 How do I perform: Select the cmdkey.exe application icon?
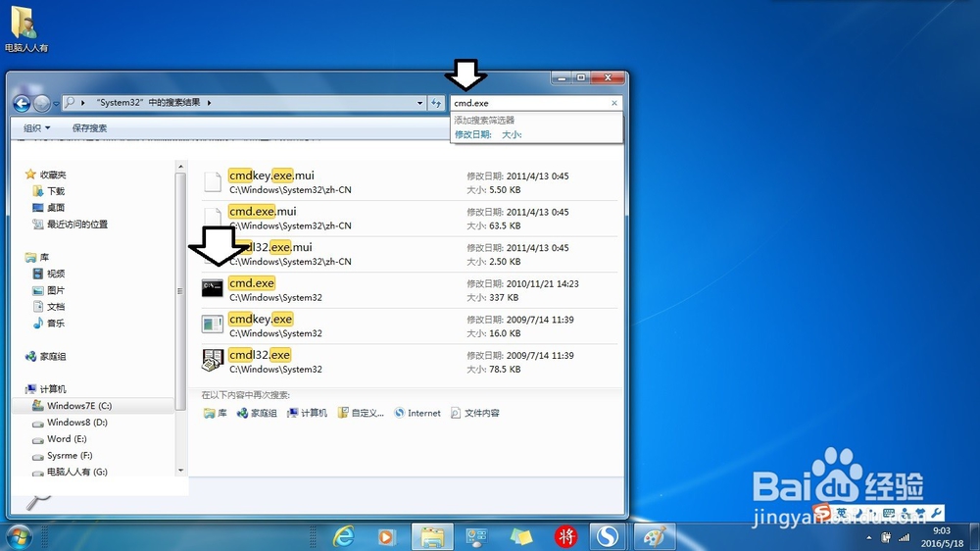(213, 324)
